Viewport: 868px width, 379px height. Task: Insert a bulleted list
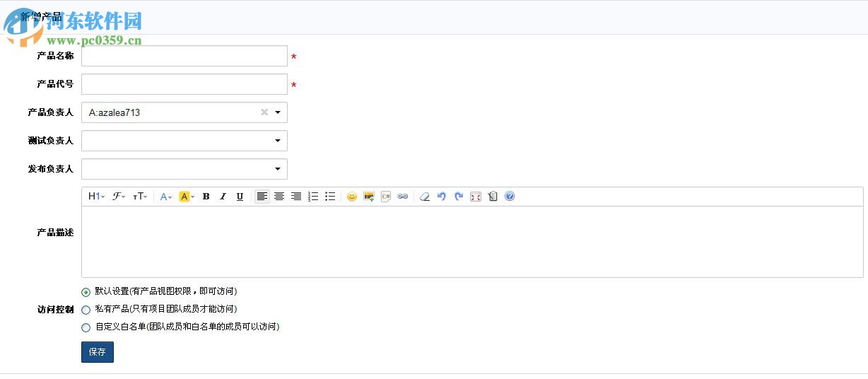coord(330,197)
